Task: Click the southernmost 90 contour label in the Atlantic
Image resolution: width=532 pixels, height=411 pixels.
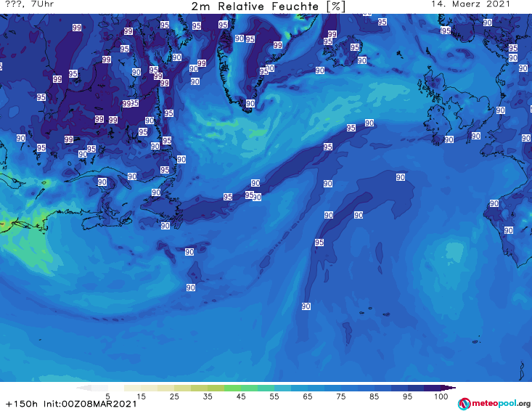Action: [306, 306]
